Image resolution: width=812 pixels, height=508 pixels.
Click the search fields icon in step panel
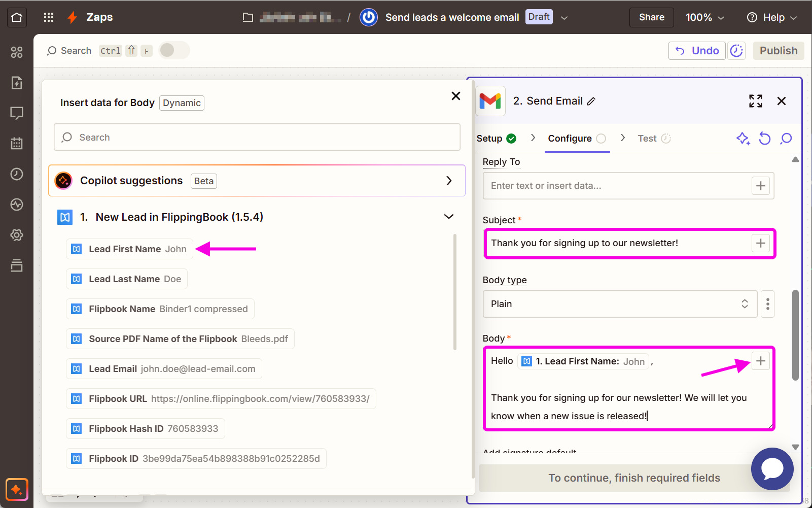point(786,139)
